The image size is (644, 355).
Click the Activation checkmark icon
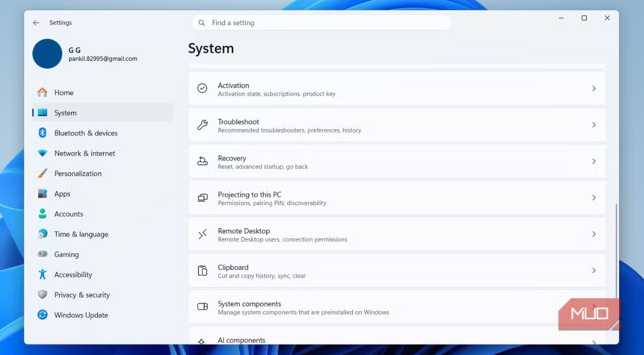tap(203, 89)
